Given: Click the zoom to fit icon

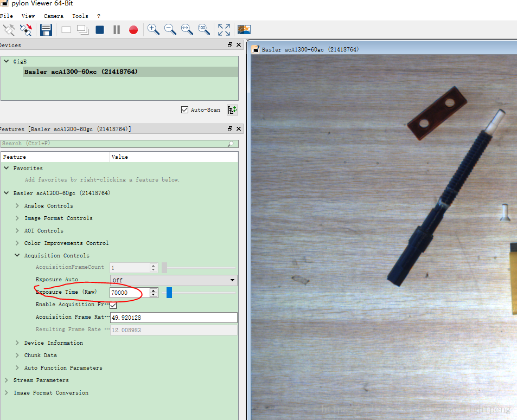Looking at the screenshot, I should pos(187,30).
